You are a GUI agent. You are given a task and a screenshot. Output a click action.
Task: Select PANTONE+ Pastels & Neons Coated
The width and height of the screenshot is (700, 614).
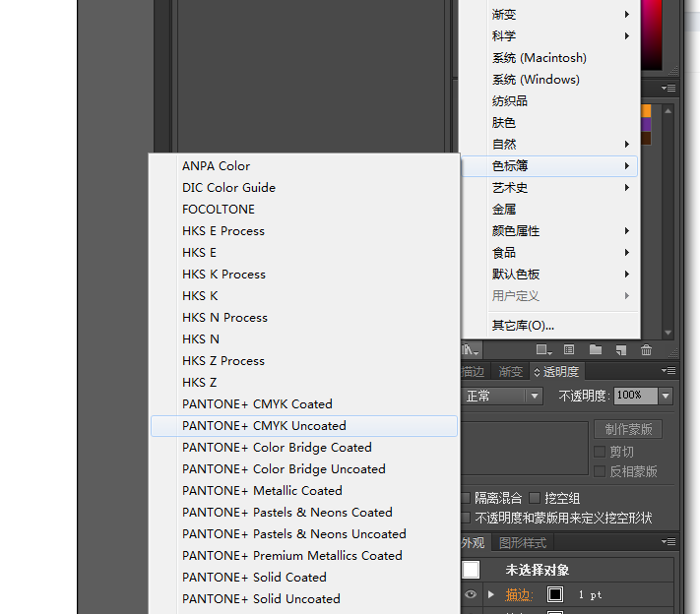coord(304,513)
